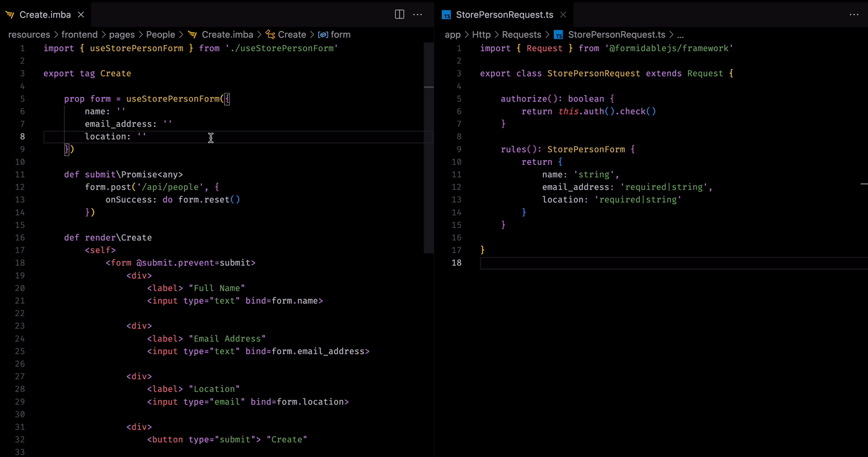Open 'app' breadcrumb in right editor
This screenshot has height=457, width=868.
(x=453, y=34)
